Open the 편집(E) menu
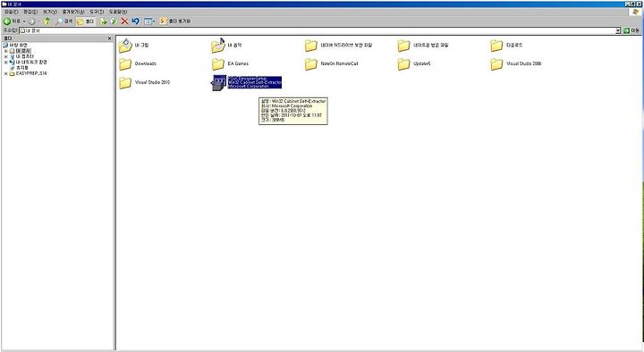 [x=30, y=12]
